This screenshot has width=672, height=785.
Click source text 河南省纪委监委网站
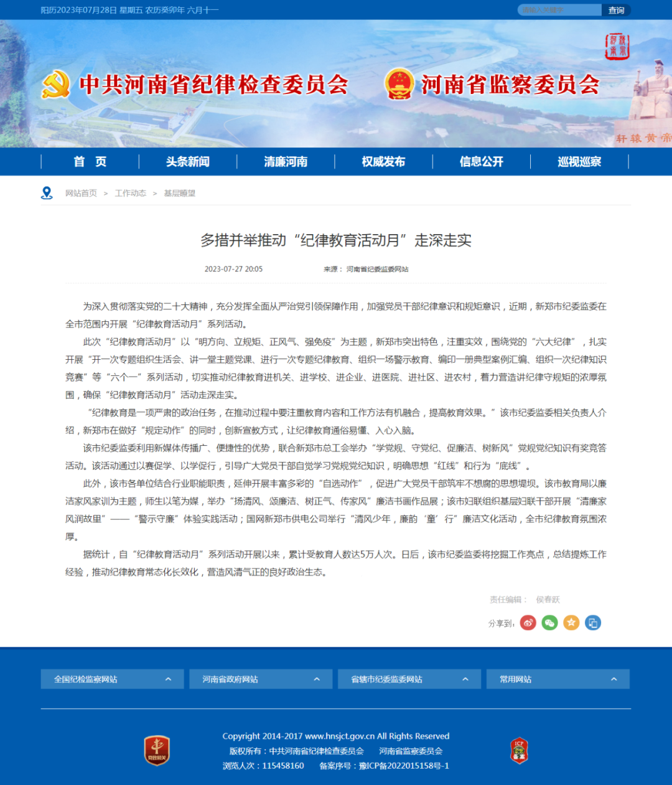click(x=377, y=269)
